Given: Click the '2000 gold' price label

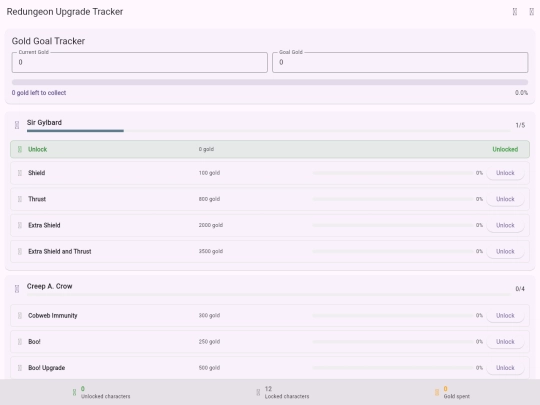Looking at the screenshot, I should [211, 225].
